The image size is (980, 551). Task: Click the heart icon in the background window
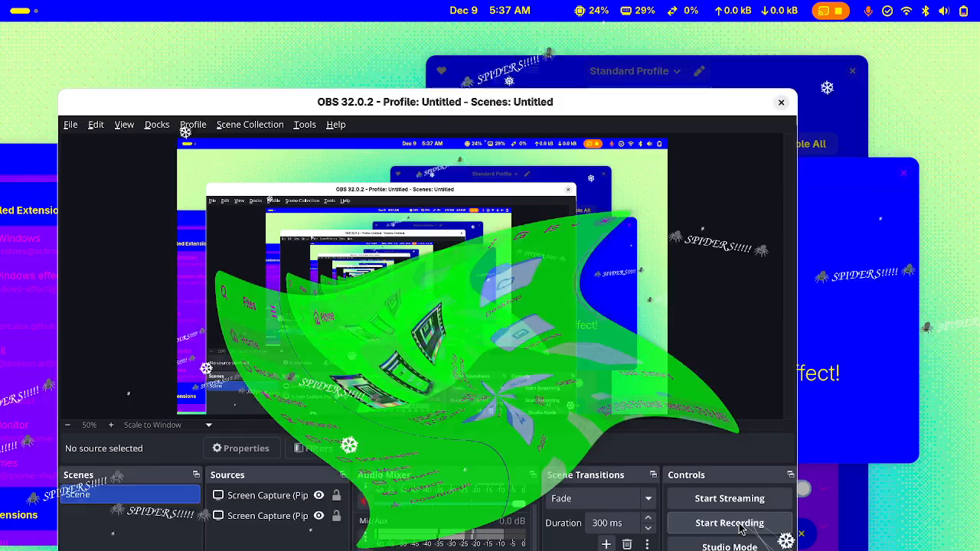coord(441,71)
